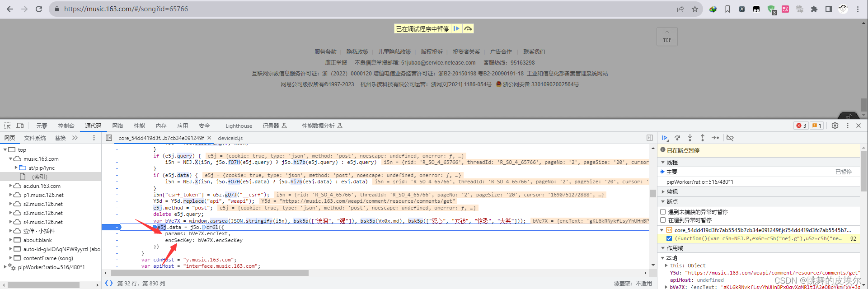The image size is (868, 289).
Task: Open the 版权投诉 footer link
Action: (x=432, y=52)
